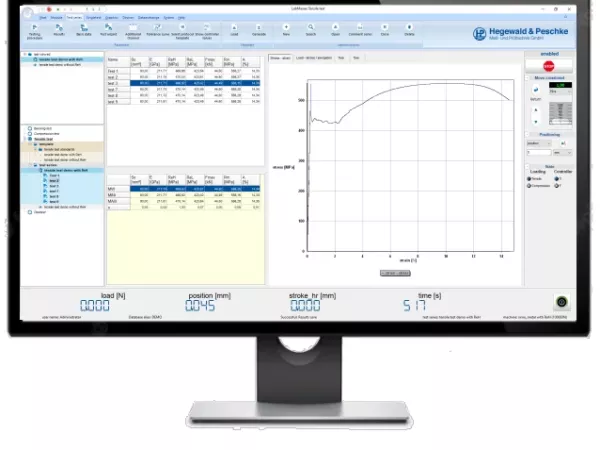Click the New test series icon

(287, 32)
